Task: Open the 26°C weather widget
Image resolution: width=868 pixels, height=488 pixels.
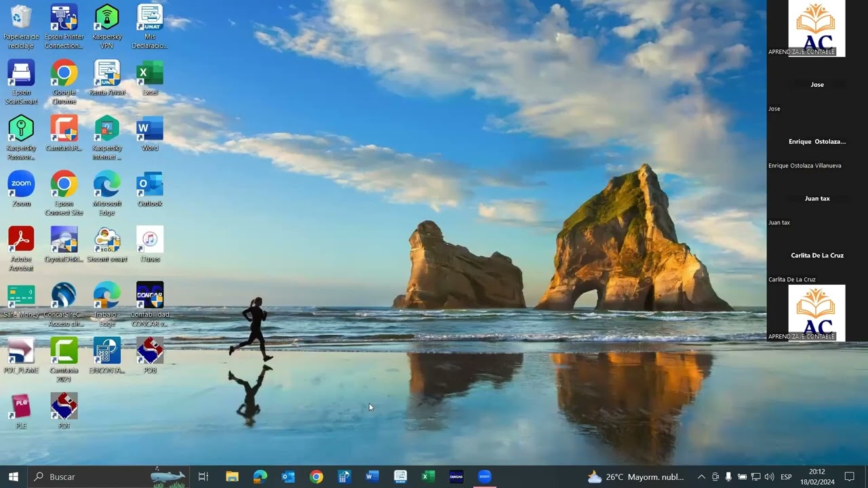Action: pos(636,476)
